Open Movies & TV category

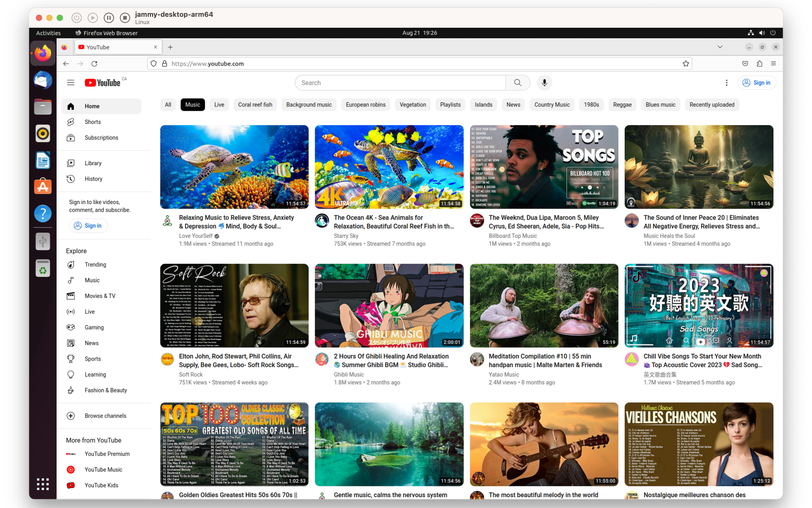pyautogui.click(x=101, y=296)
